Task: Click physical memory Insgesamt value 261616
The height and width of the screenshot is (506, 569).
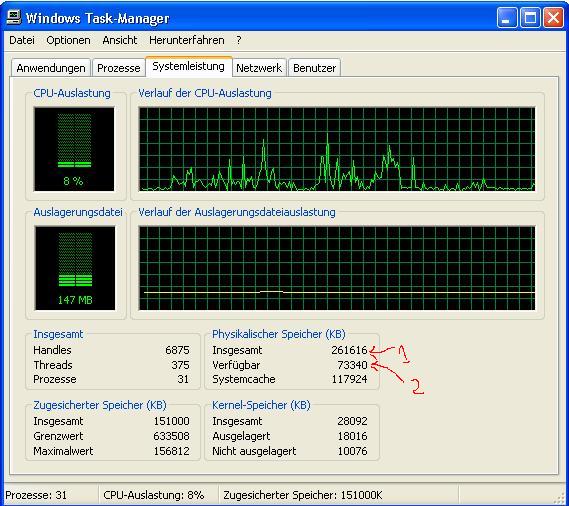Action: click(x=349, y=350)
